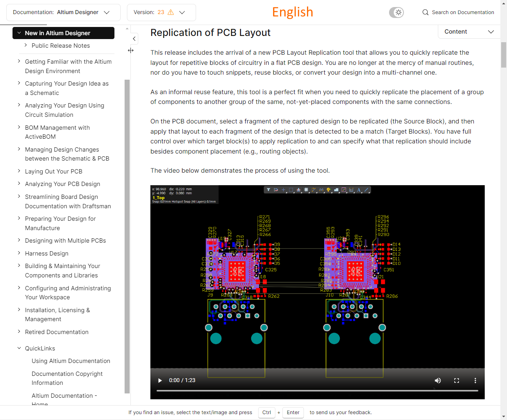Play the PCB layout replication video
The image size is (507, 420).
(x=160, y=381)
